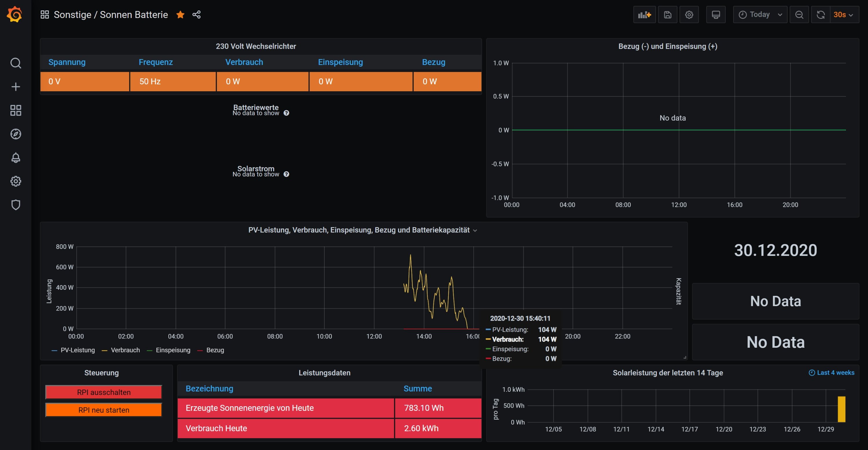Image resolution: width=868 pixels, height=450 pixels.
Task: Open the Alerting bell icon
Action: pyautogui.click(x=16, y=158)
